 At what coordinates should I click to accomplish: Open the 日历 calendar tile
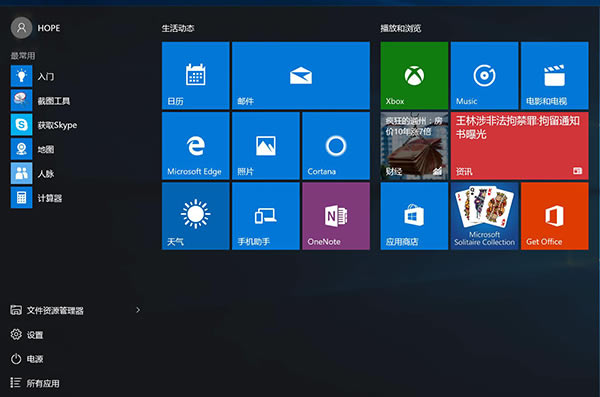(x=196, y=75)
